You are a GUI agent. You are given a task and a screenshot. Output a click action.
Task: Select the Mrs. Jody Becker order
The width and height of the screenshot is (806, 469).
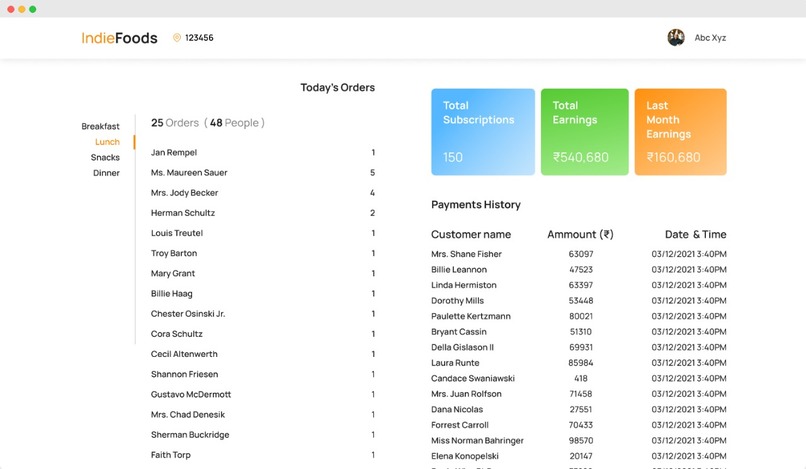263,193
